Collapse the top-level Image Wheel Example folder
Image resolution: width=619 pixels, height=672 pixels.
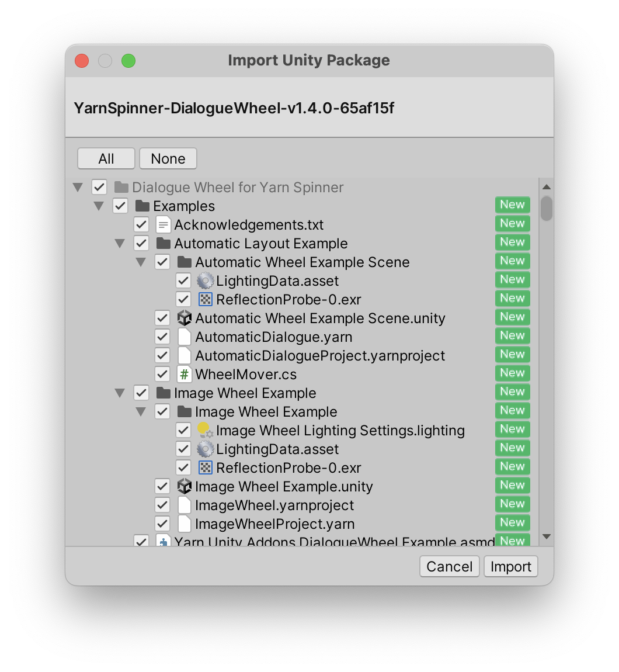(120, 393)
